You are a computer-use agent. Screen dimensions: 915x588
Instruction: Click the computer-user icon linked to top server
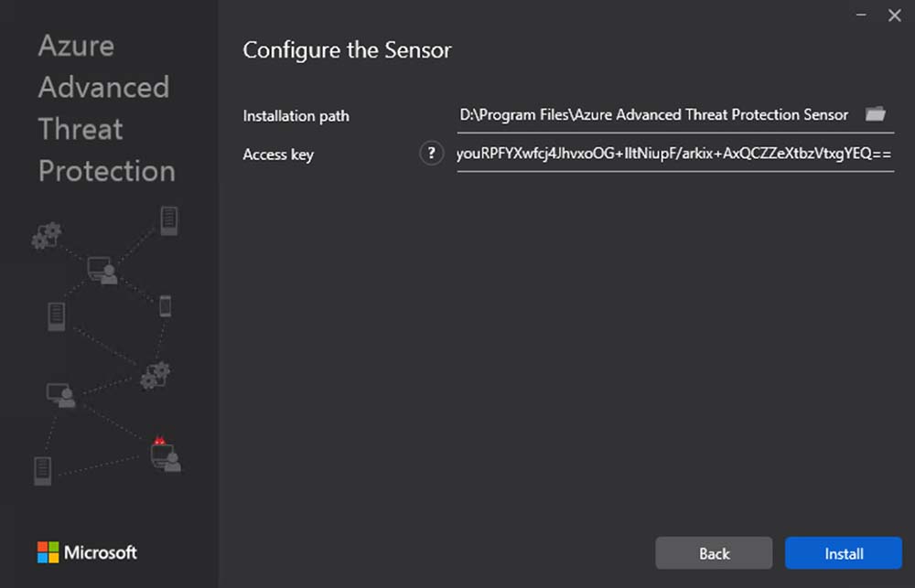(x=102, y=271)
